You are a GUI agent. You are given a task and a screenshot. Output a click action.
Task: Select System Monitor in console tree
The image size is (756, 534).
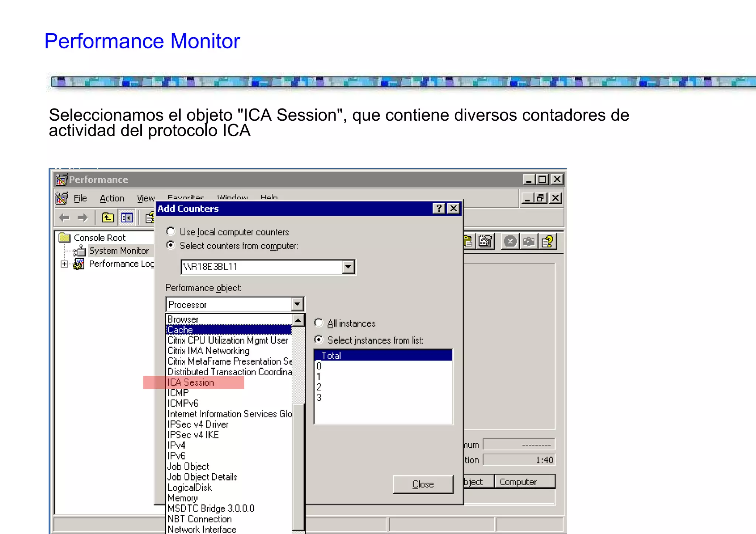click(119, 251)
